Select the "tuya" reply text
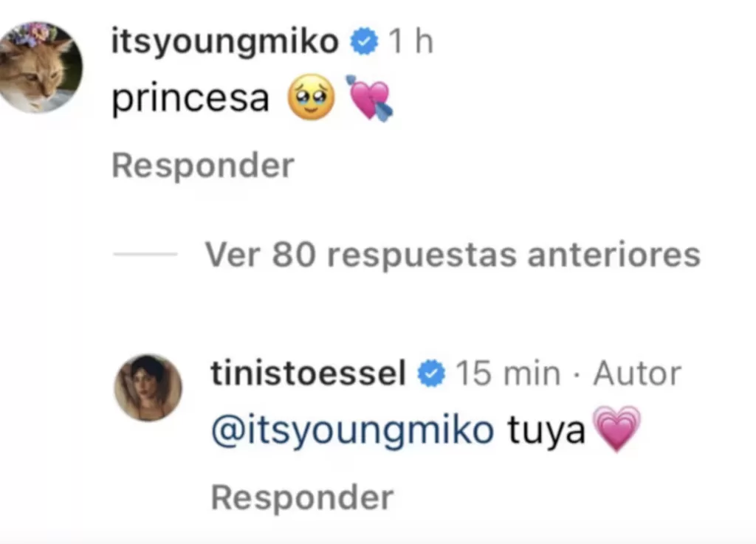Screen dimensions: 756x544 click(546, 430)
